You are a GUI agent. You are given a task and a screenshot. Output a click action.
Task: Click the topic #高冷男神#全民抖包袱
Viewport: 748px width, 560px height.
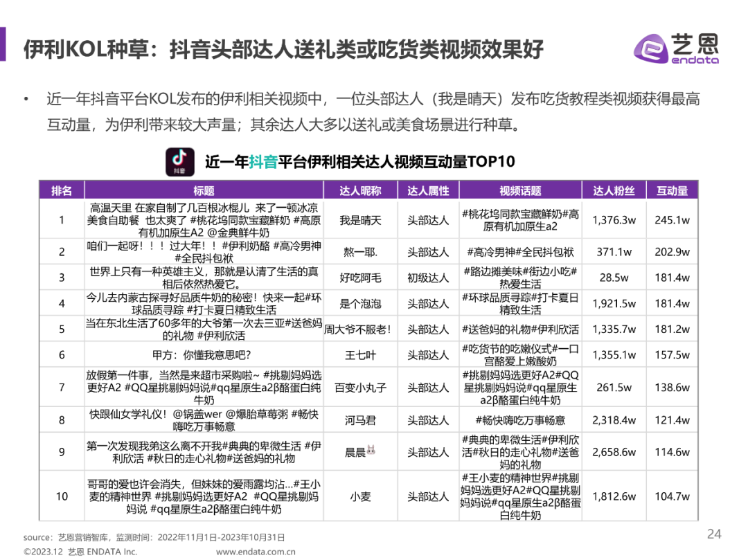coord(520,252)
